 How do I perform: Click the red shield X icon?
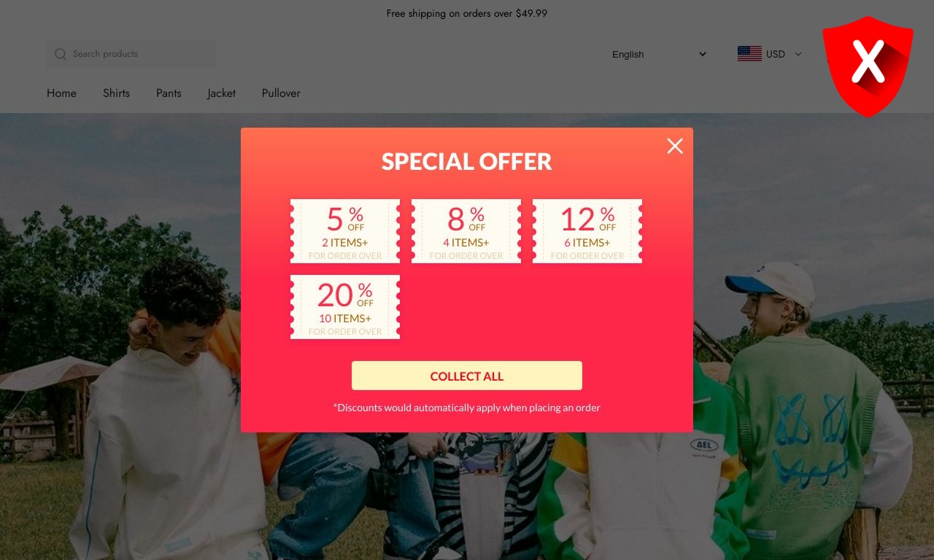coord(868,66)
